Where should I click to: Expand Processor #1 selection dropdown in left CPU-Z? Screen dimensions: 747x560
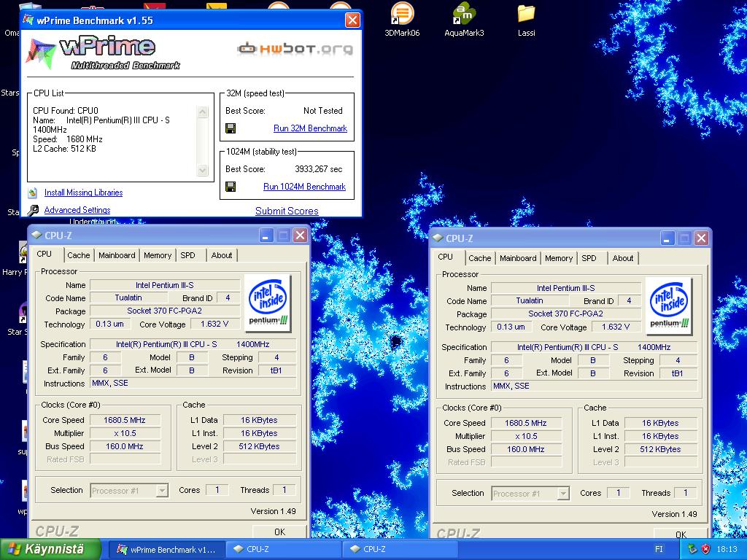163,490
